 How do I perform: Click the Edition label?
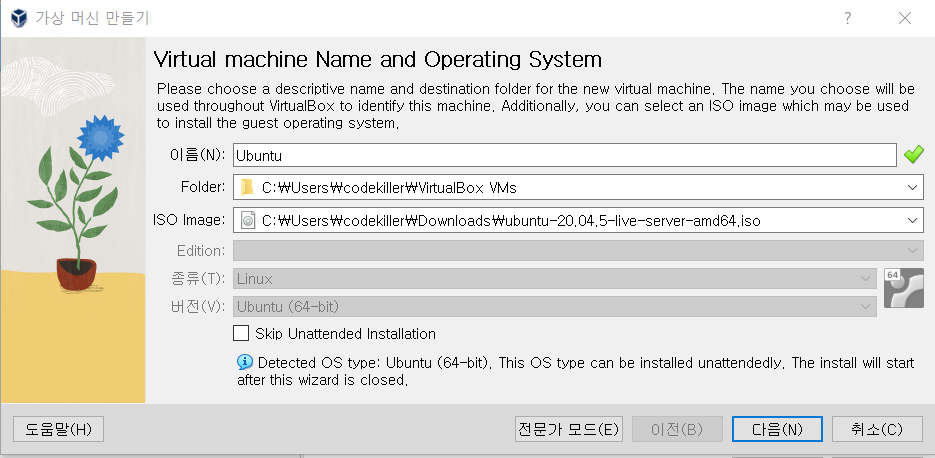[x=201, y=250]
